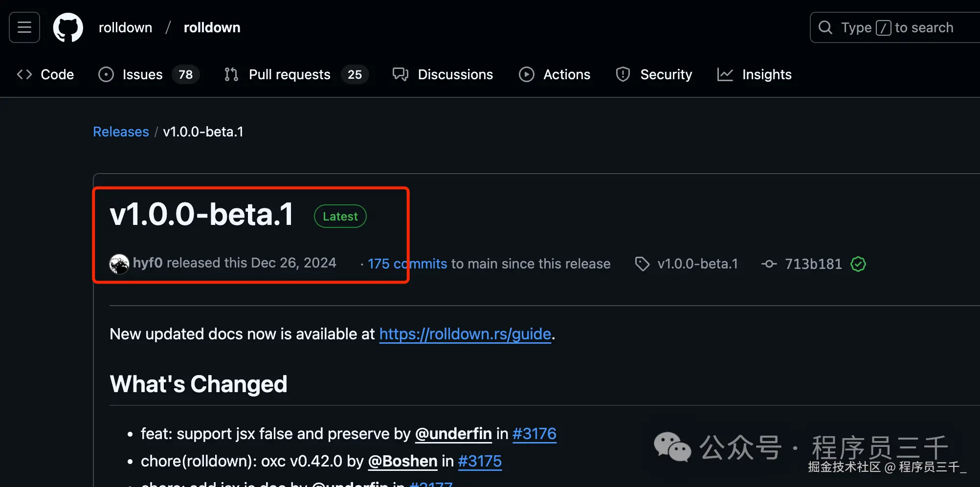The width and height of the screenshot is (980, 487).
Task: Click the Releases breadcrumb link
Action: click(121, 132)
